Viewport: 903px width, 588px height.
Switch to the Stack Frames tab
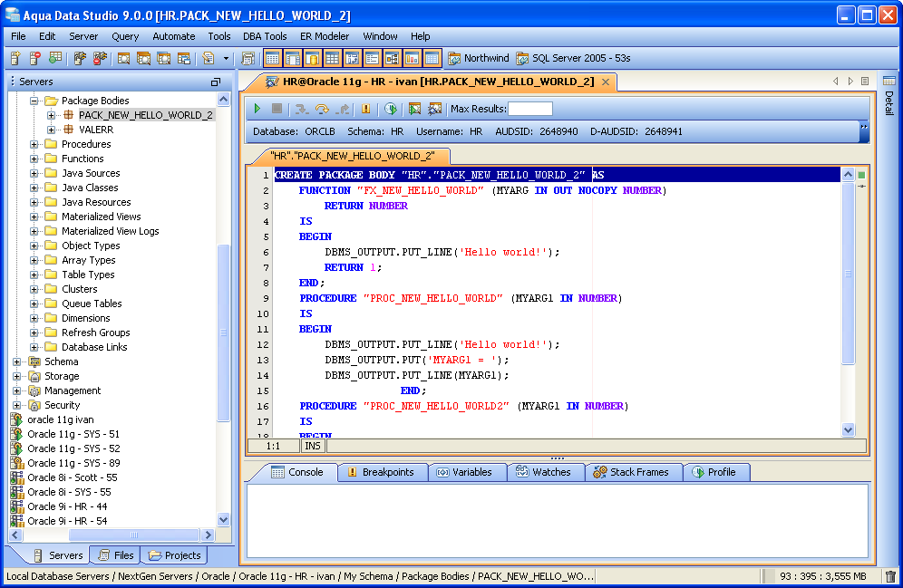click(x=630, y=472)
